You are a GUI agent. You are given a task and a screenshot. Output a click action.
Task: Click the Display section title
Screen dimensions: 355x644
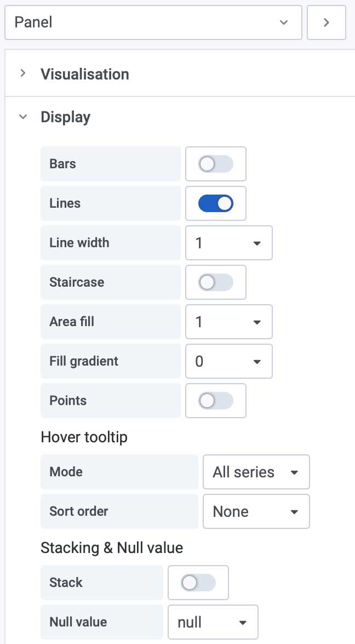[65, 117]
